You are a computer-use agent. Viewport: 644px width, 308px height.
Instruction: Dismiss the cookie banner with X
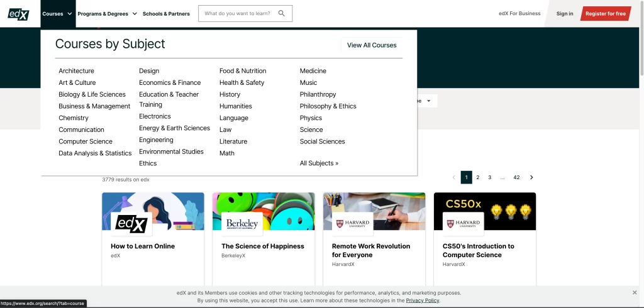635,292
